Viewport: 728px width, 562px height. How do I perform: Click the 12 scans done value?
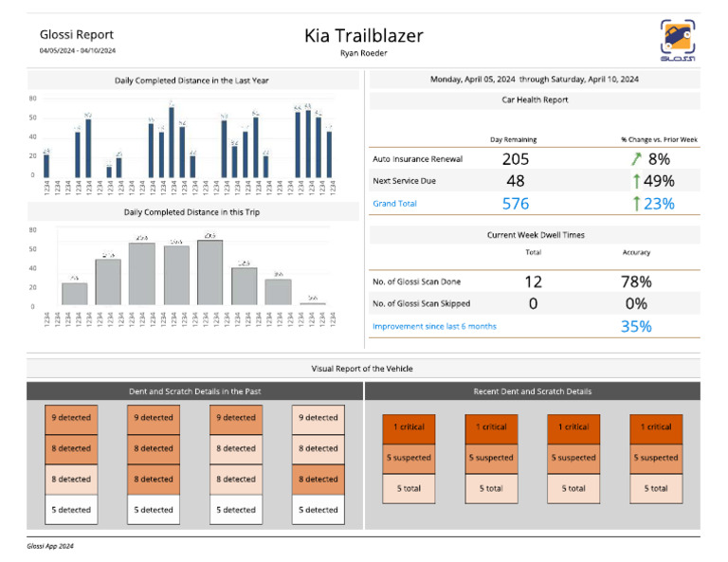click(533, 281)
